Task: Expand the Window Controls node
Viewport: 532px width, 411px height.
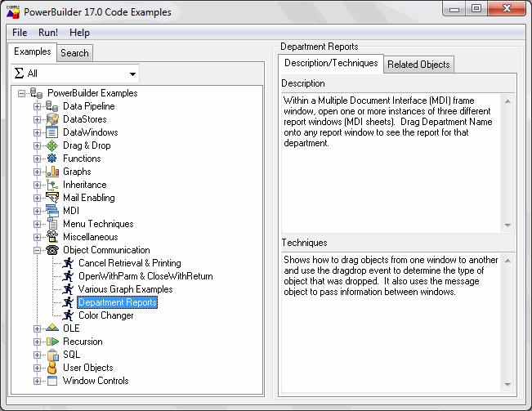Action: 37,381
